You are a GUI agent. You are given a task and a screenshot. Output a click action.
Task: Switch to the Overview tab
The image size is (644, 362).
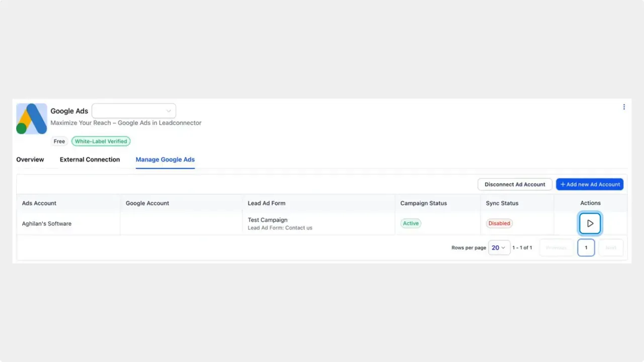[x=30, y=159]
